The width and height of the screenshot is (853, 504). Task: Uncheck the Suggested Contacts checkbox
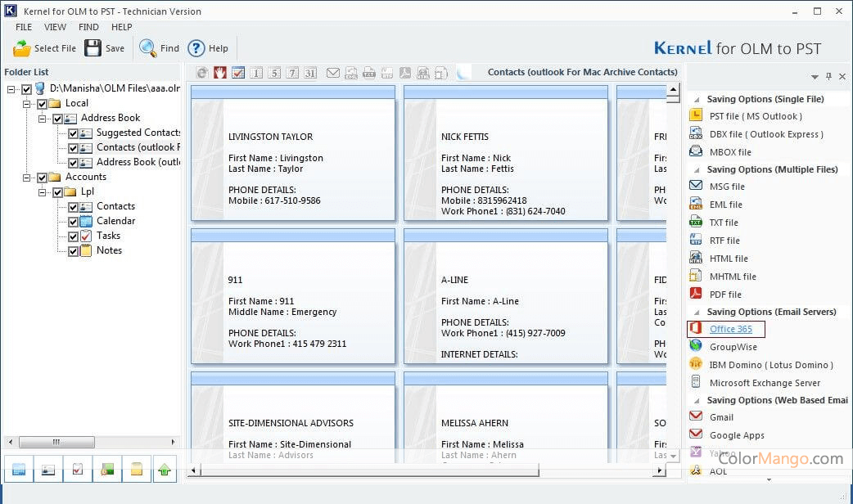click(x=73, y=133)
